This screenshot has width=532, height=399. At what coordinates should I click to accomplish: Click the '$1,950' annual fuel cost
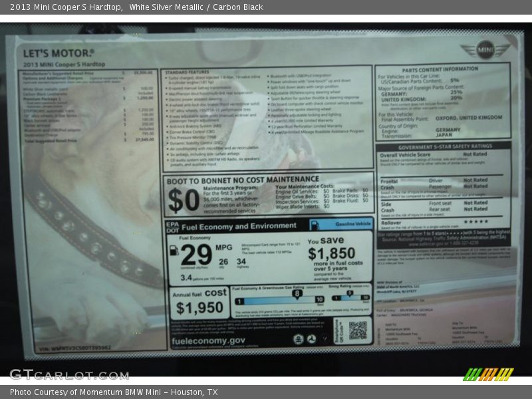click(x=199, y=308)
